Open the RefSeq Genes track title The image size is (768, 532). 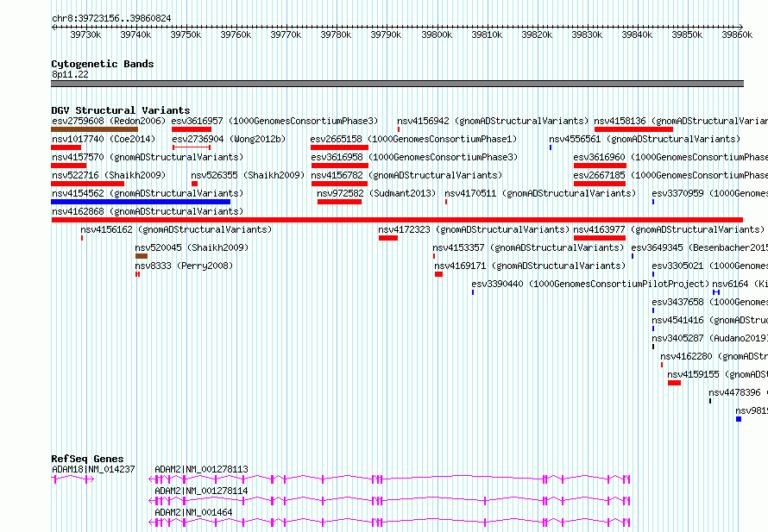87,459
